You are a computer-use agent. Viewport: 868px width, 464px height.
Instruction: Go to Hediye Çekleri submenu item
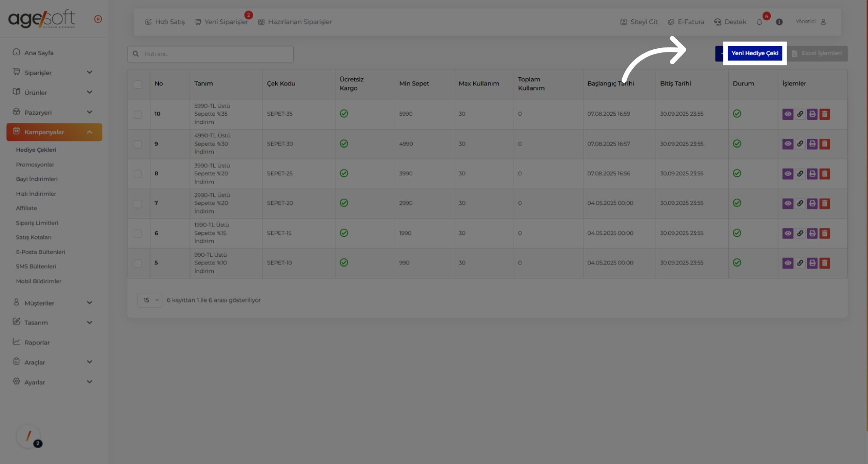tap(36, 150)
